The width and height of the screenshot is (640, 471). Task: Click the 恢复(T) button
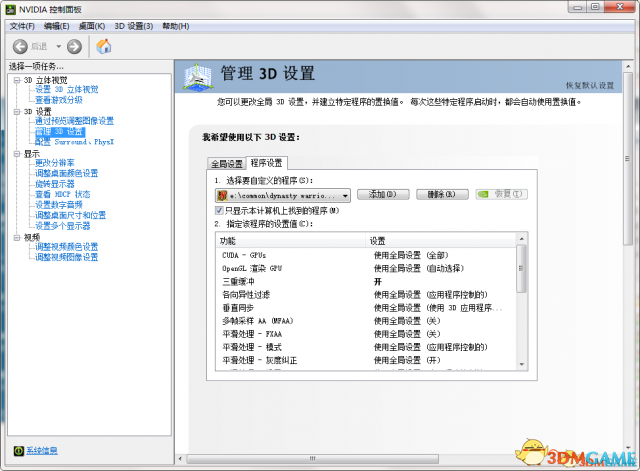pyautogui.click(x=502, y=194)
